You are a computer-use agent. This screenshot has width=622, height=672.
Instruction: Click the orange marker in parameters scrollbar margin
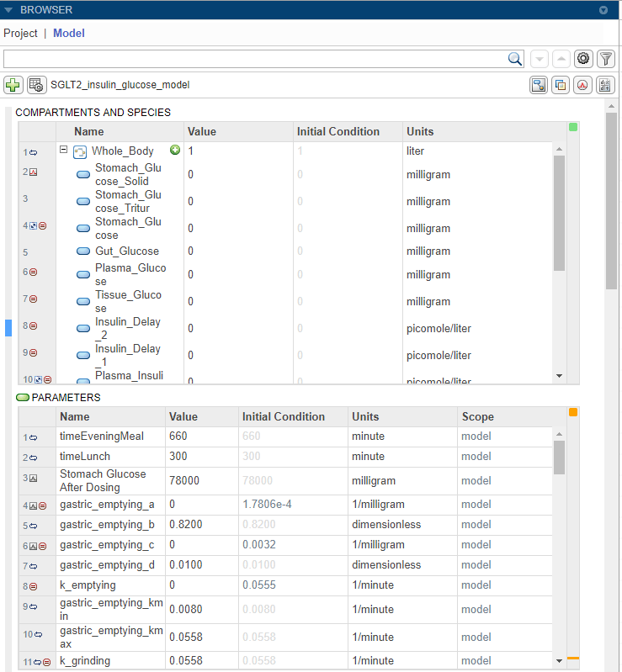coord(572,658)
